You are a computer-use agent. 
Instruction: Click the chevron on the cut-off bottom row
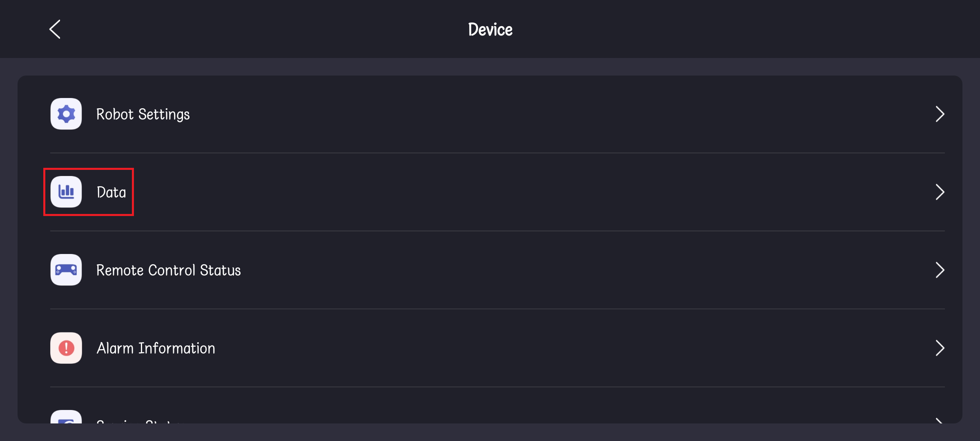coord(940,420)
